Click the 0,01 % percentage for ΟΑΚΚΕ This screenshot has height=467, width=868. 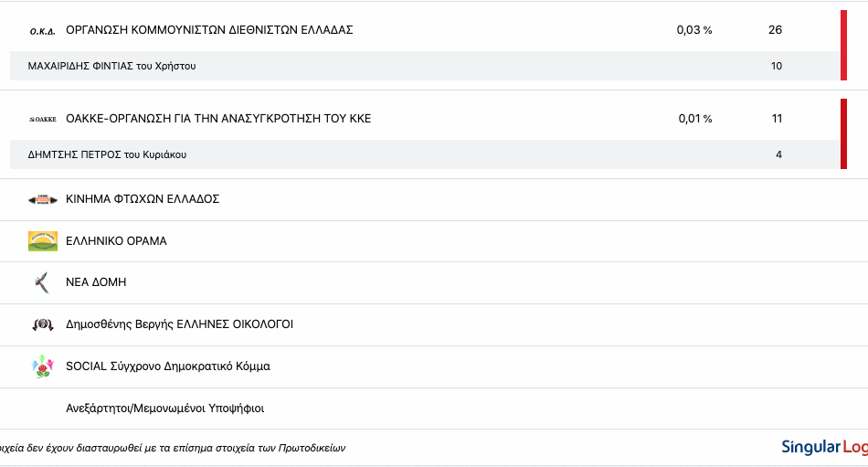(x=695, y=119)
